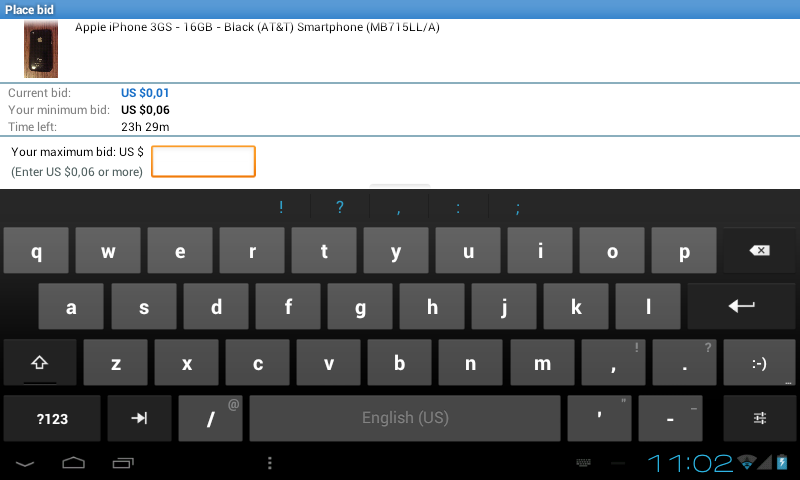The image size is (800, 480).
Task: Tap the Android home button
Action: [73, 463]
